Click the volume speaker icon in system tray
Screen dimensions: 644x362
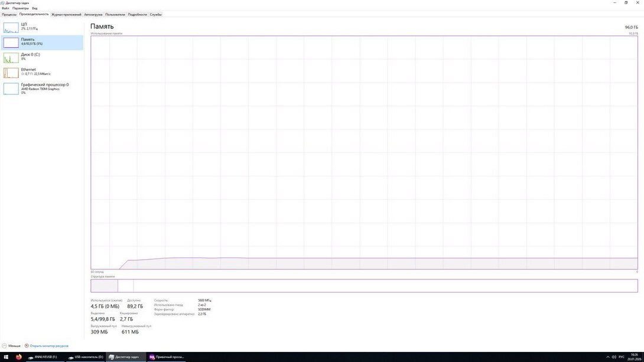click(x=614, y=357)
